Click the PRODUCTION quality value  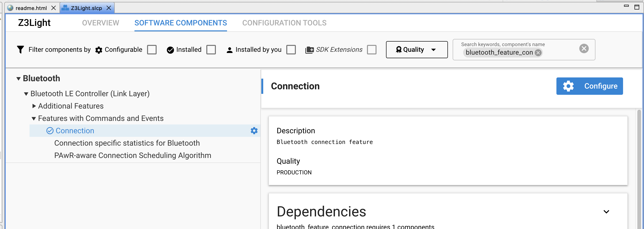294,172
